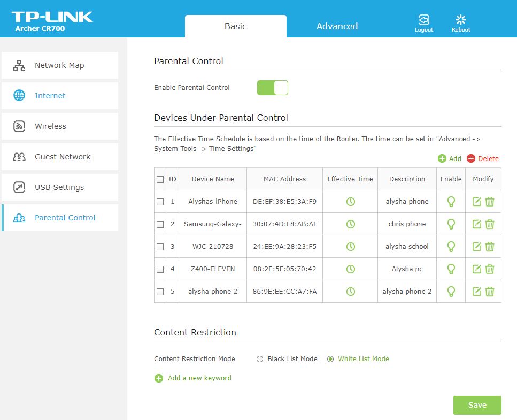The width and height of the screenshot is (517, 420).
Task: Open effective time schedule for alysha phone 2
Action: [350, 292]
